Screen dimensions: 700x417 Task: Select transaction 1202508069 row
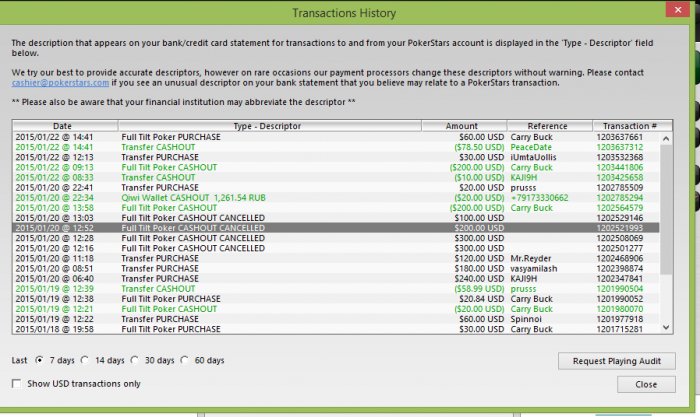[x=336, y=238]
